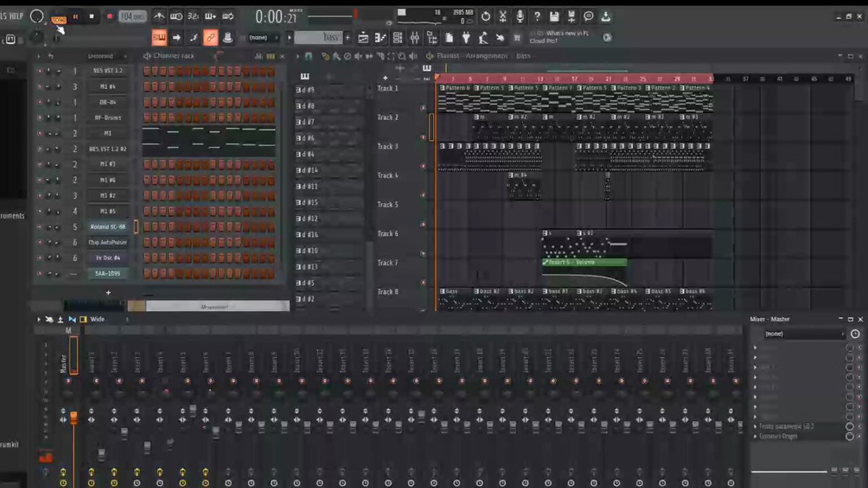Image resolution: width=868 pixels, height=488 pixels.
Task: Click the Undo history icon
Action: click(x=486, y=16)
